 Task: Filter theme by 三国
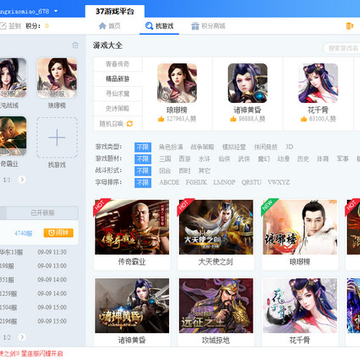[165, 159]
